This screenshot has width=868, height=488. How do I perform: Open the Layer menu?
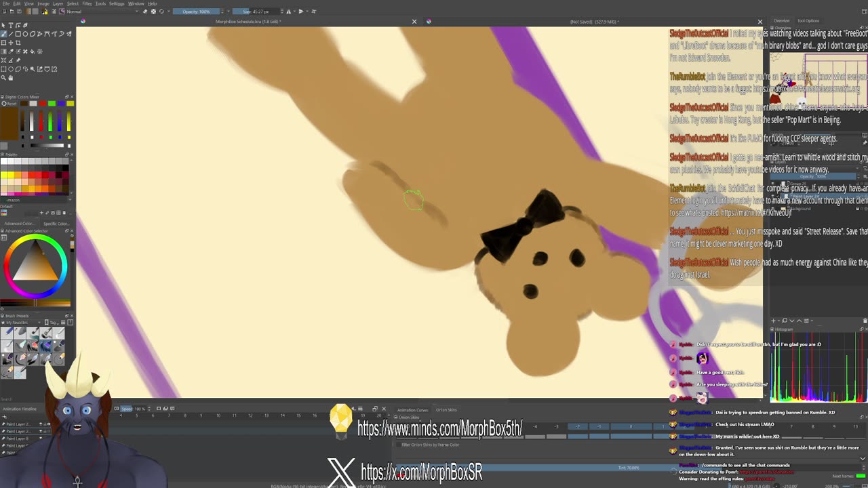pos(58,3)
